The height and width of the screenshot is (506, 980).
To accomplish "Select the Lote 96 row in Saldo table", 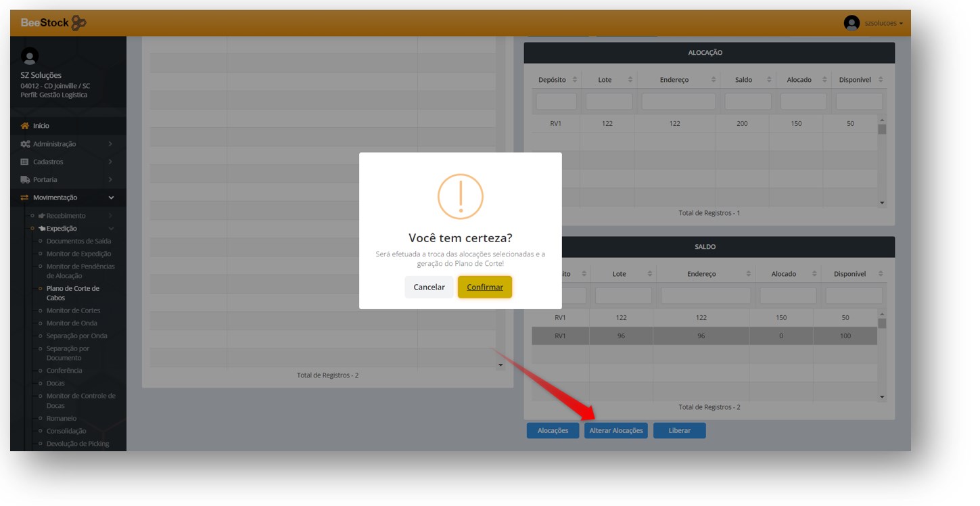I will pos(621,336).
